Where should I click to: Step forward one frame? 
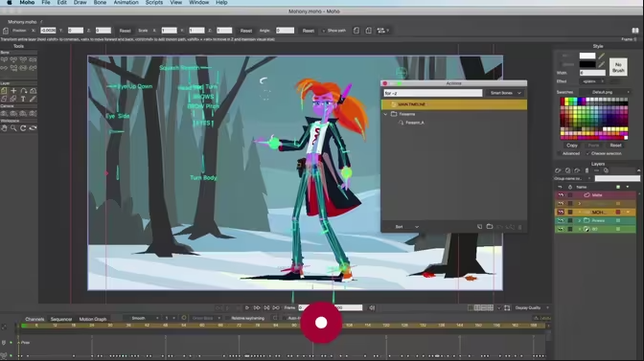coord(257,307)
